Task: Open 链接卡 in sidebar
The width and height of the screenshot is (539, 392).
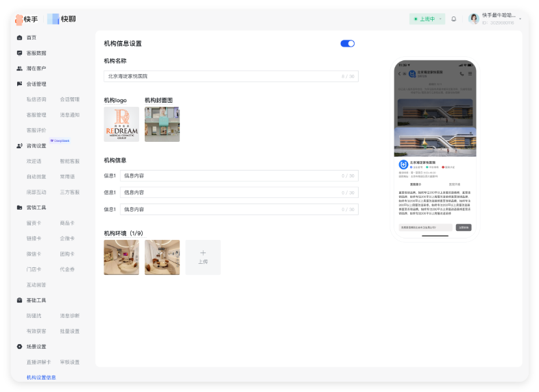Action: [x=34, y=238]
